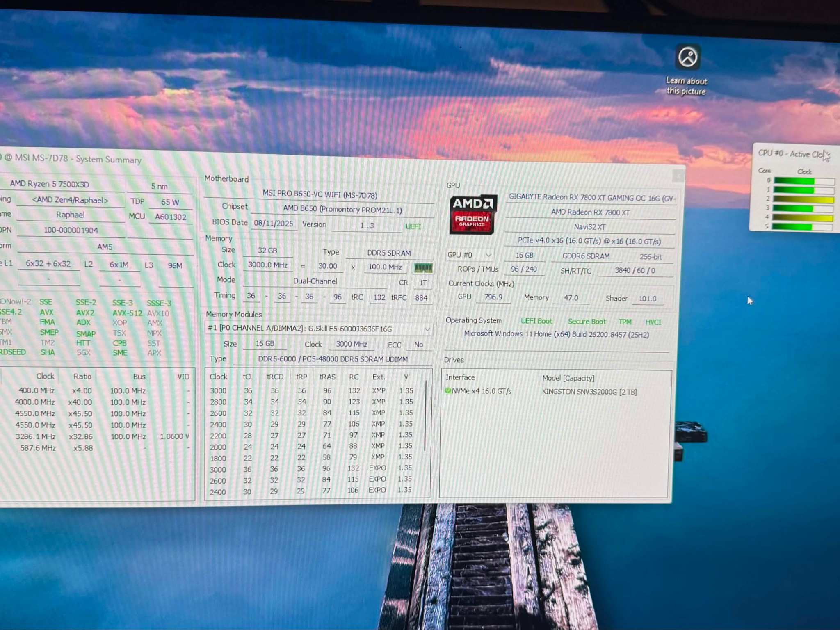The height and width of the screenshot is (630, 840).
Task: Click the 'UEFI Boot' indicator
Action: click(536, 321)
